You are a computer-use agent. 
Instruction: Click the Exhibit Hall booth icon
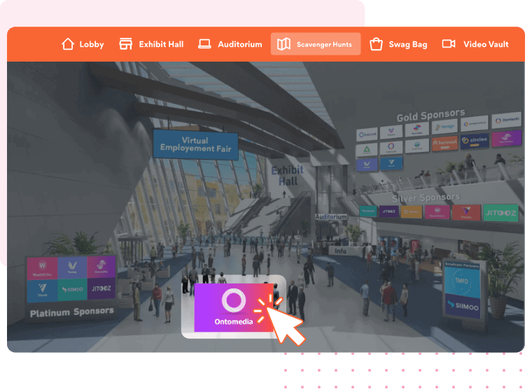126,44
